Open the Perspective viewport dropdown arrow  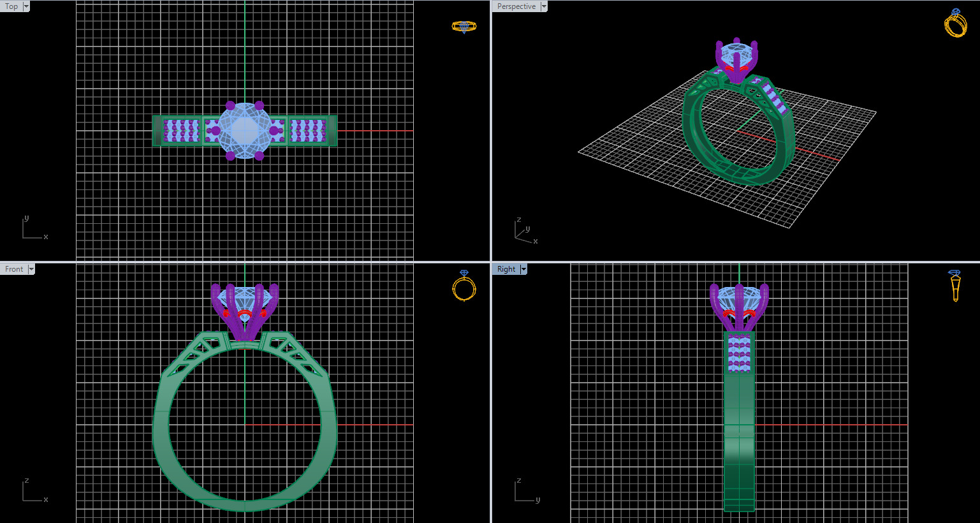544,6
